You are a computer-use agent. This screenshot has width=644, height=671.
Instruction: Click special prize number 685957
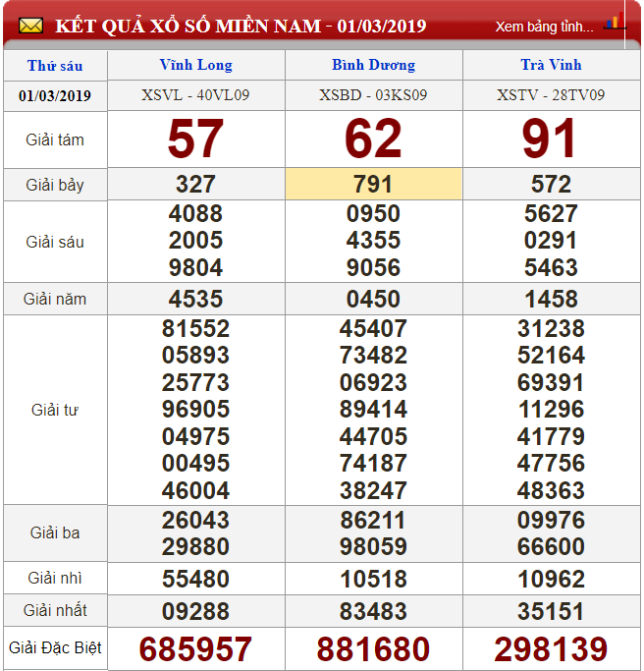[x=195, y=649]
